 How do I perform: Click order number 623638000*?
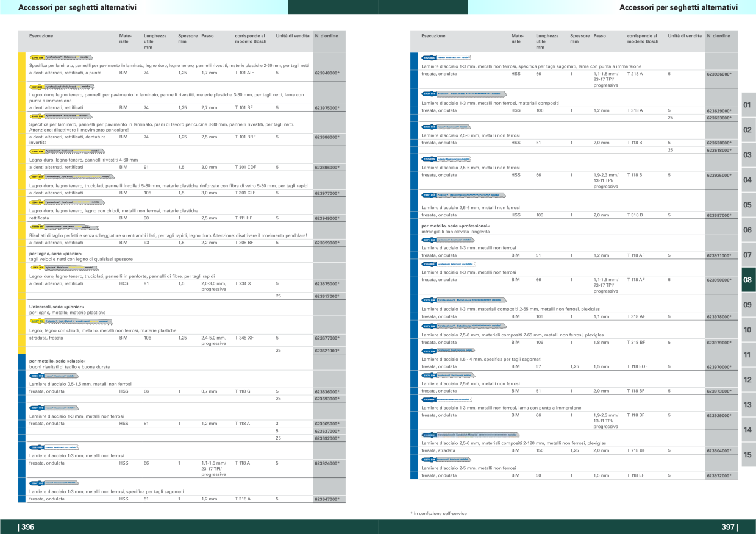pos(719,143)
